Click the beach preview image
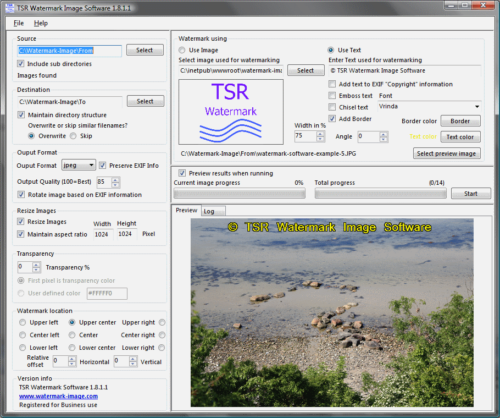This screenshot has width=500, height=418. (332, 313)
